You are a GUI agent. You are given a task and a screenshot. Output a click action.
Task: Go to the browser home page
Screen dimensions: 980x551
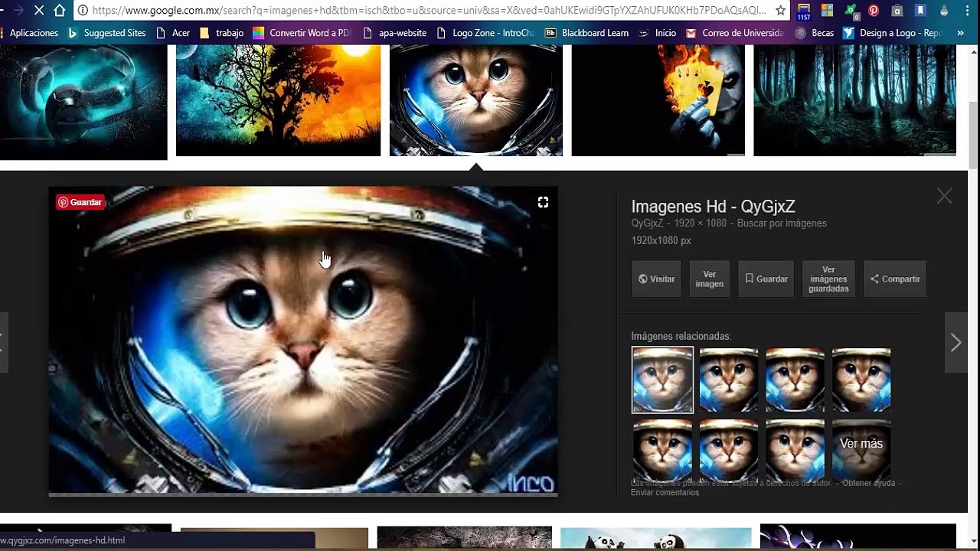pos(60,11)
